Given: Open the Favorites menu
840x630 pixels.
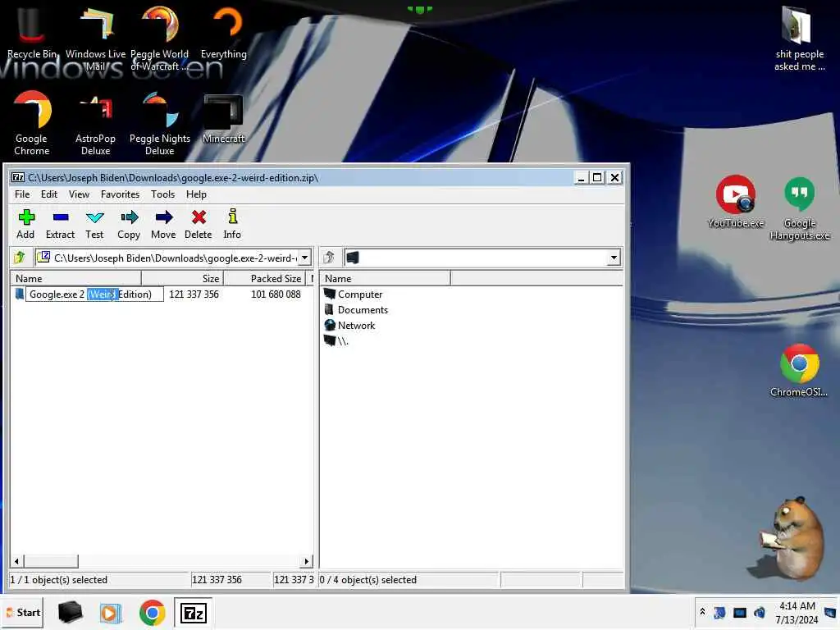Looking at the screenshot, I should coord(120,194).
